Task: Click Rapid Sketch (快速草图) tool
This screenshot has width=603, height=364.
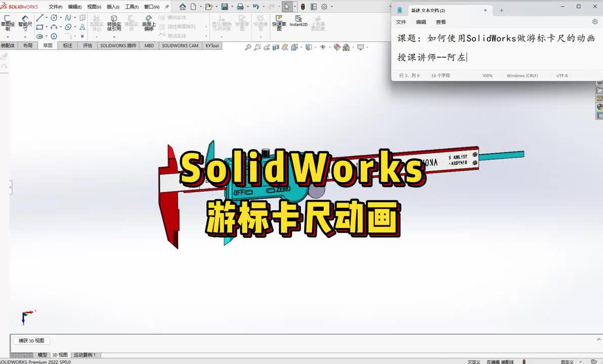Action: click(279, 23)
